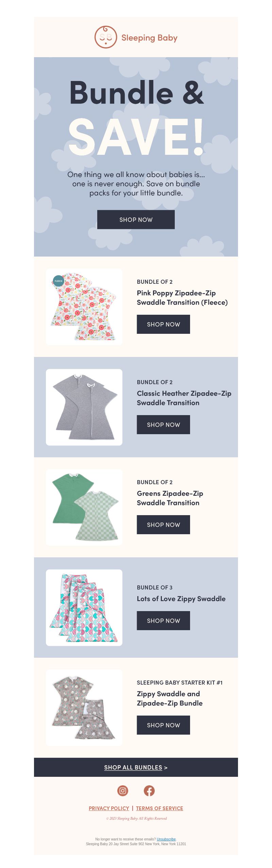This screenshot has height=868, width=272.
Task: Shop the Lots of Love Zippy Swaddle bundle
Action: pyautogui.click(x=164, y=621)
